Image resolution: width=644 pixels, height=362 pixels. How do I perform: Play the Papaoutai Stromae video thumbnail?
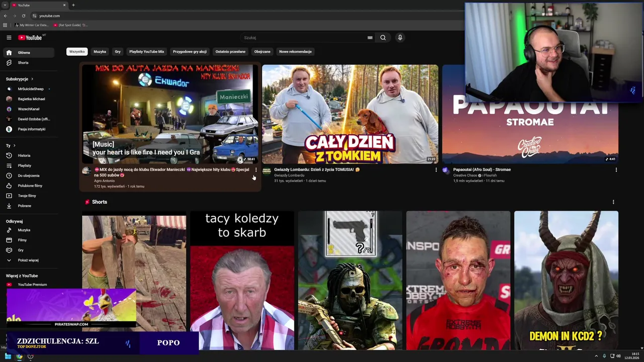point(530,114)
